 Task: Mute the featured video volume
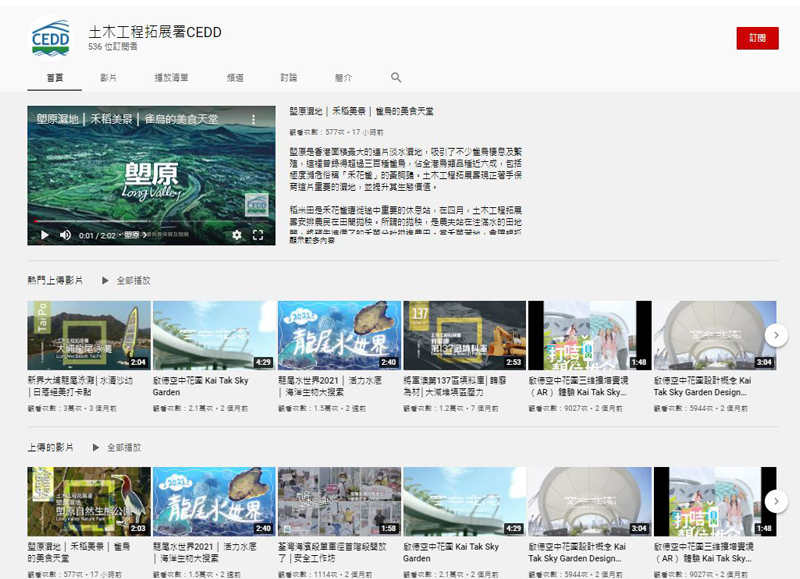click(66, 235)
